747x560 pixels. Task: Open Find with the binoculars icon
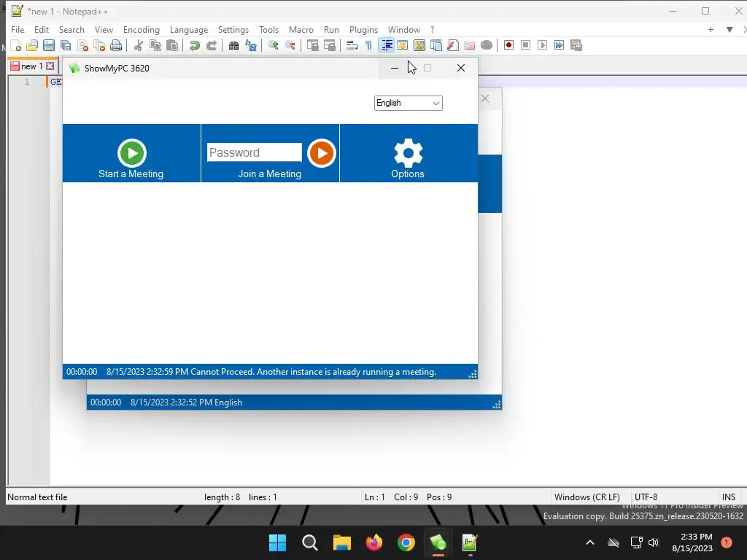coord(233,46)
